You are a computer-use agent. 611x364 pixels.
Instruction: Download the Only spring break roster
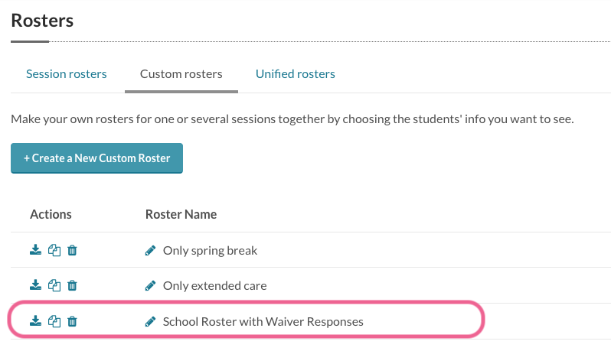[35, 250]
